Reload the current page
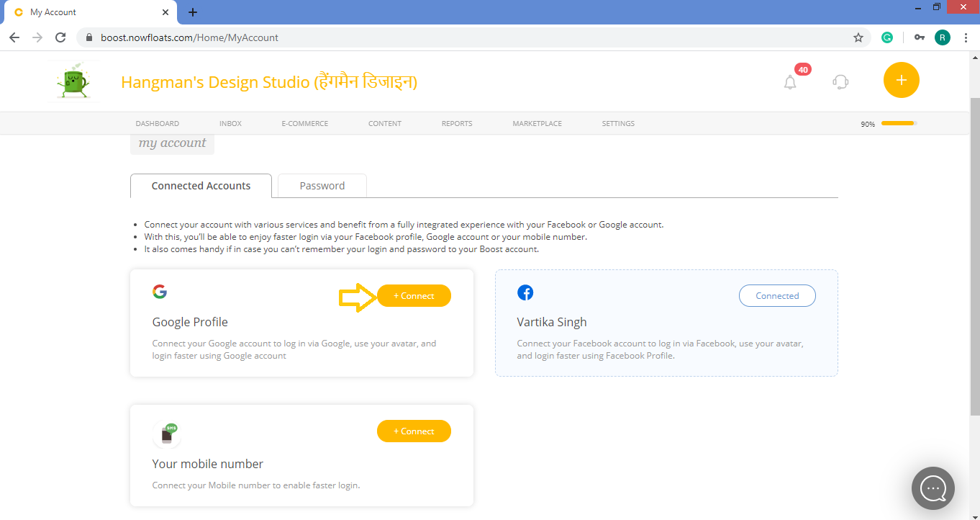Screen dimensions: 980x520 tap(60, 37)
